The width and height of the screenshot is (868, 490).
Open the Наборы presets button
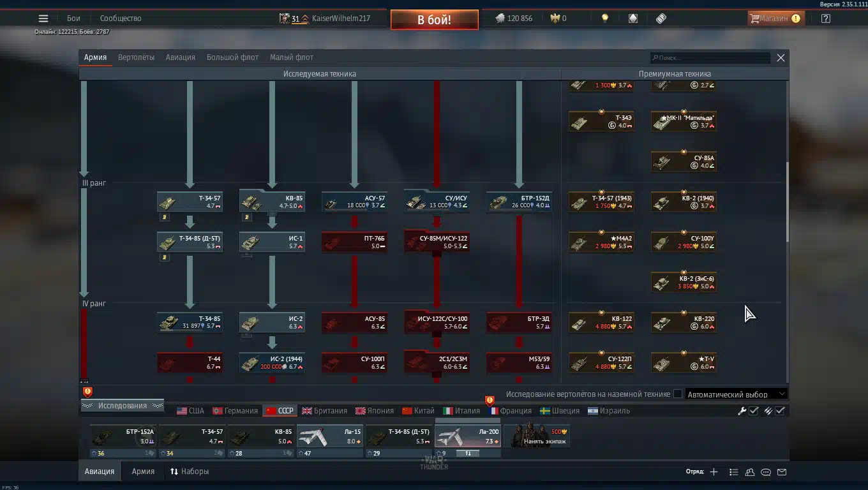190,471
